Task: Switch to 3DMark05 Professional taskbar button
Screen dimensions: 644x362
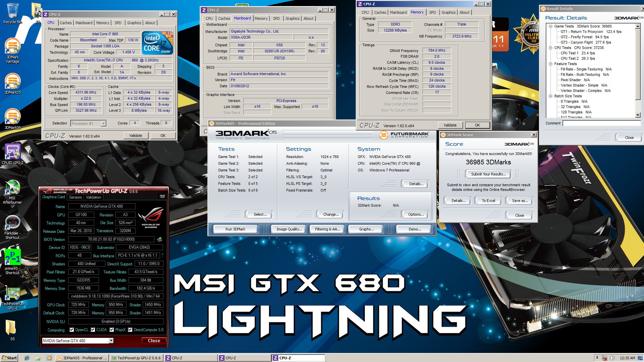Action: tap(82, 358)
